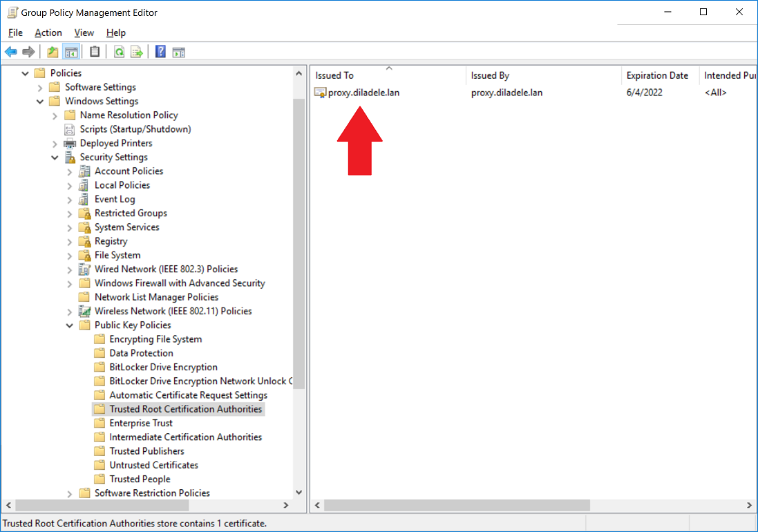Open the Help menu
The image size is (758, 532).
tap(116, 32)
